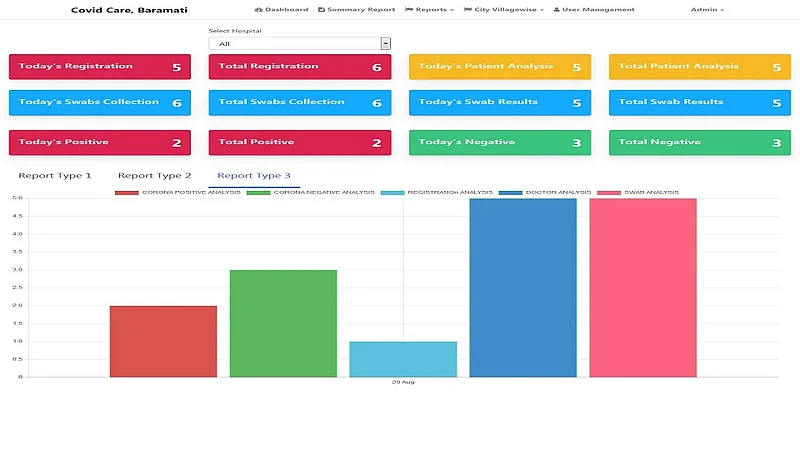Open Today's Patient Analysis card
Image resolution: width=800 pixels, height=450 pixels.
click(x=500, y=67)
